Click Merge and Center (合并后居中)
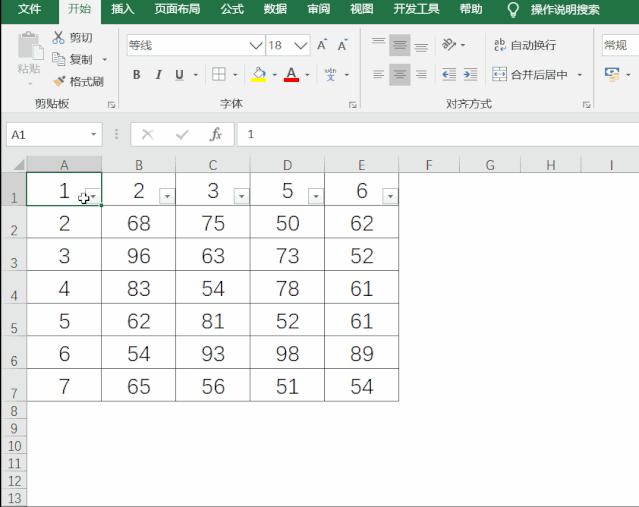This screenshot has height=507, width=639. point(529,75)
